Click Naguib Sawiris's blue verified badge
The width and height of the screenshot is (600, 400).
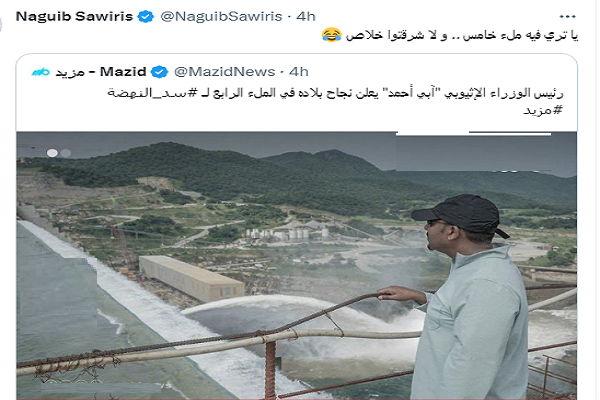(x=145, y=16)
